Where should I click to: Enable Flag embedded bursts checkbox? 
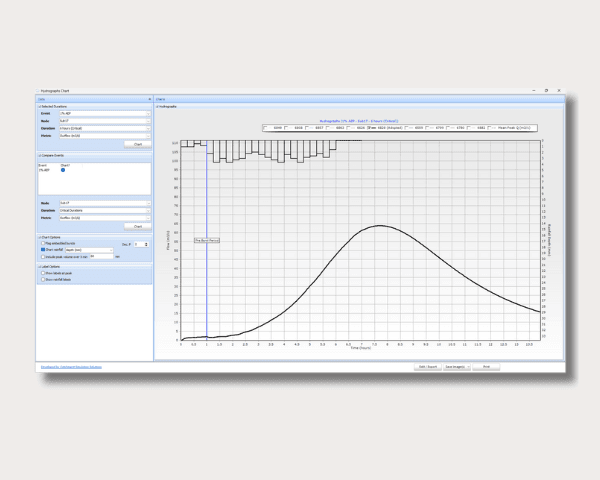(x=43, y=243)
